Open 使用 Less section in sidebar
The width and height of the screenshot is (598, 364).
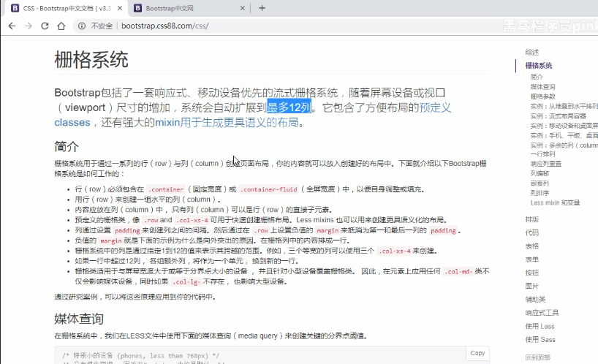pos(540,326)
